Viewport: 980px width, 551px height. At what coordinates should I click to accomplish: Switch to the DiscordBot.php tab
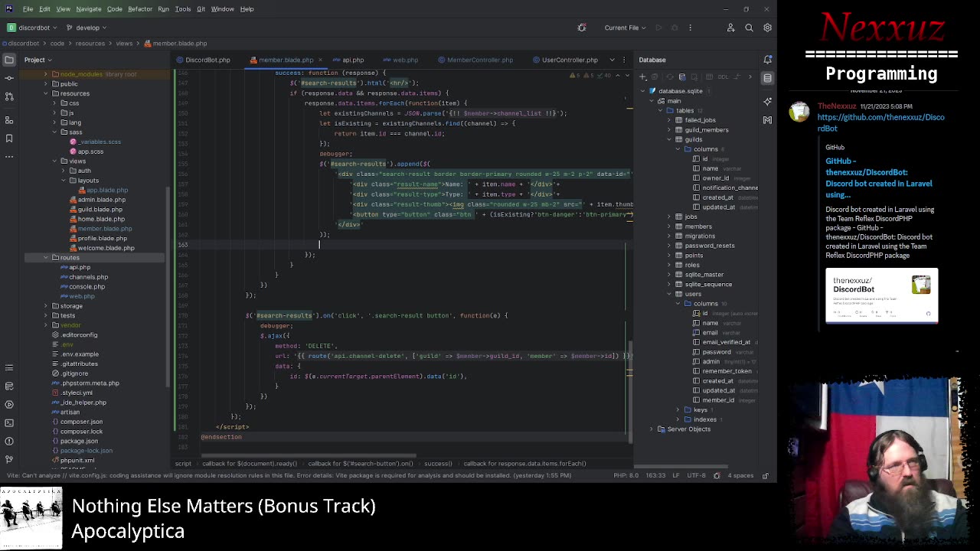click(x=203, y=60)
